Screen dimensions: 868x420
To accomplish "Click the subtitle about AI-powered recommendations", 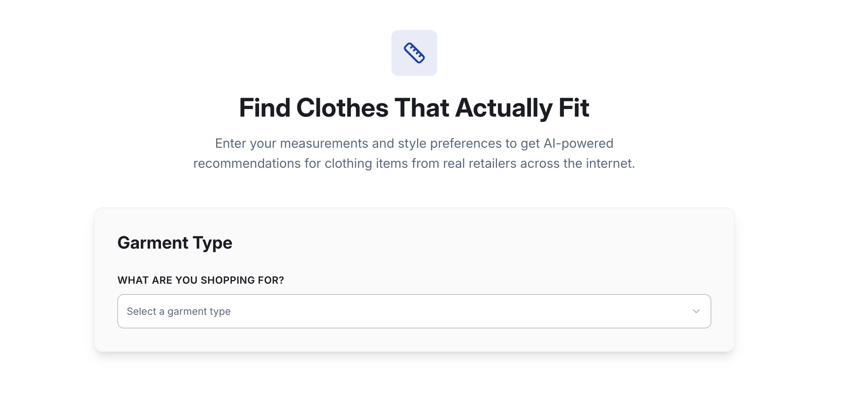I will coord(414,153).
